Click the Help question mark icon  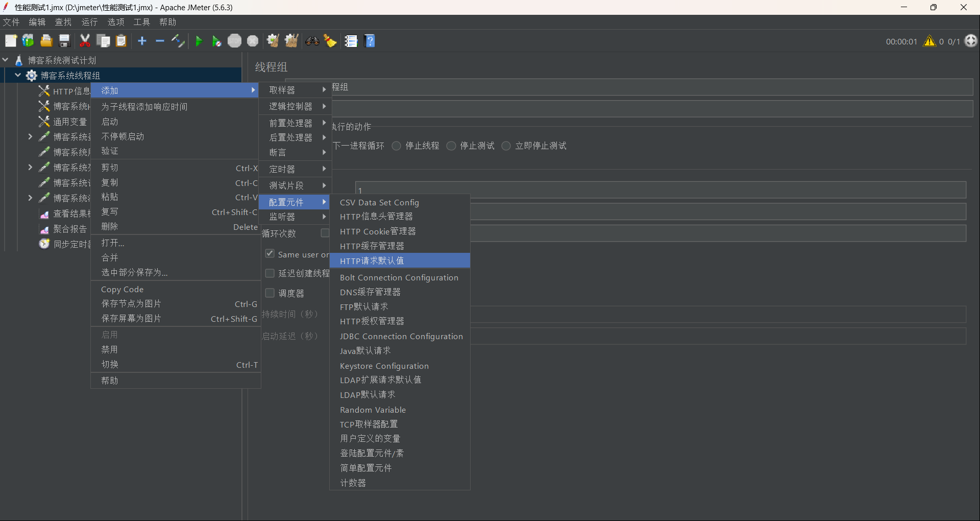370,41
